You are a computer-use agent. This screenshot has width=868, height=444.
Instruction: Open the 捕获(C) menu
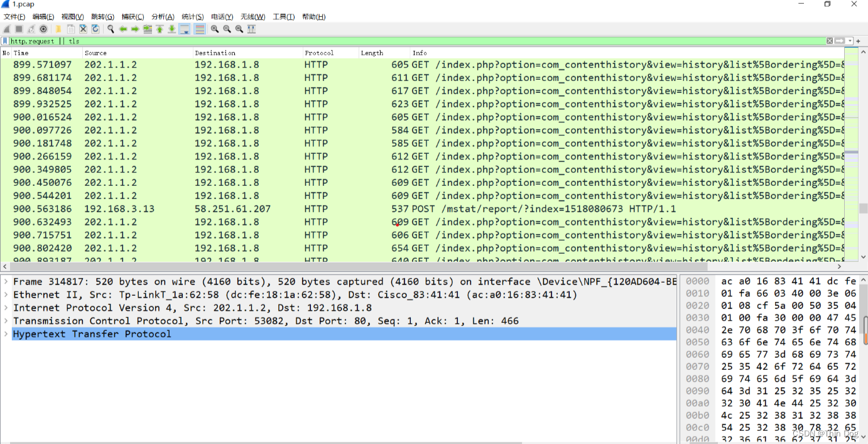coord(133,17)
